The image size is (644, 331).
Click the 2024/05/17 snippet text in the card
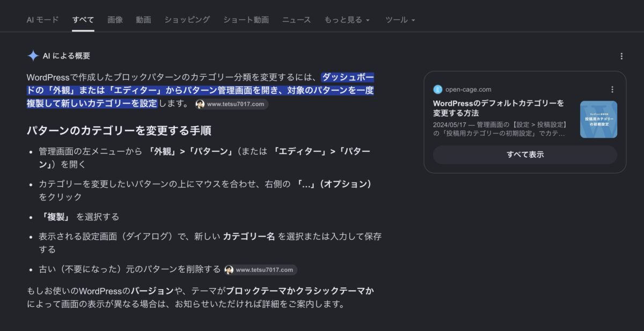(500, 129)
